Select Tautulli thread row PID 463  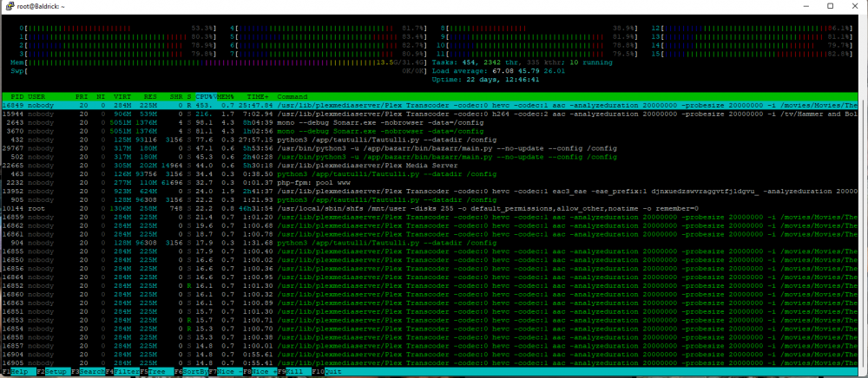pos(430,174)
